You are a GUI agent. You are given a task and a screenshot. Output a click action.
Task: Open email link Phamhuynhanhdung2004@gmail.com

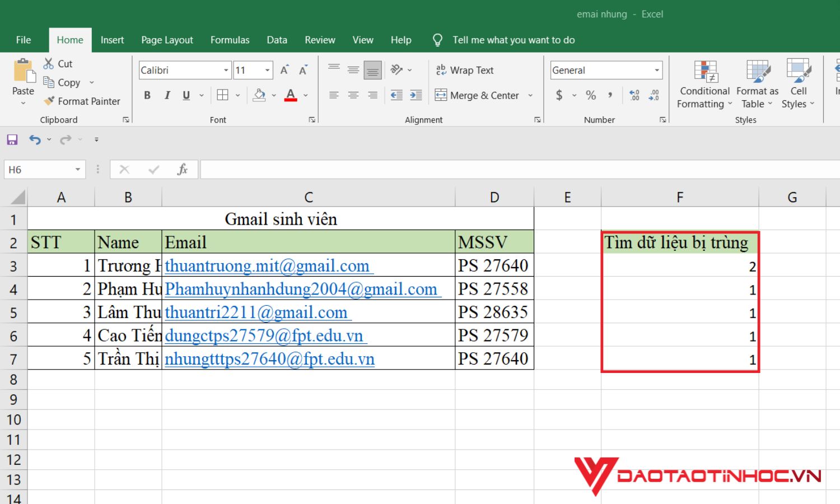point(303,289)
